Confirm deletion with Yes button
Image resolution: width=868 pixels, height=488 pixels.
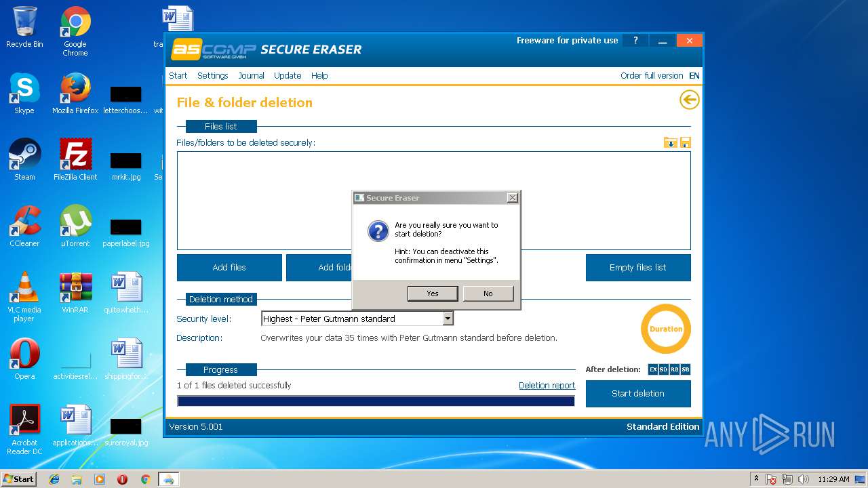(x=433, y=293)
